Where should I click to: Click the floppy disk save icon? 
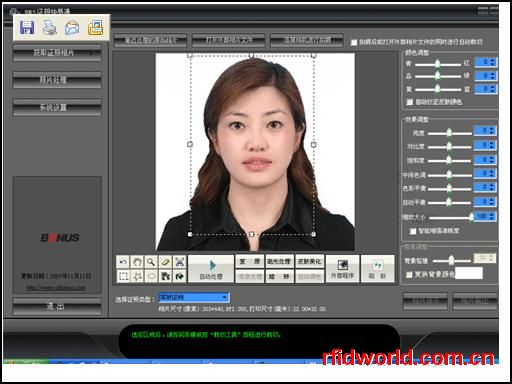(x=27, y=27)
